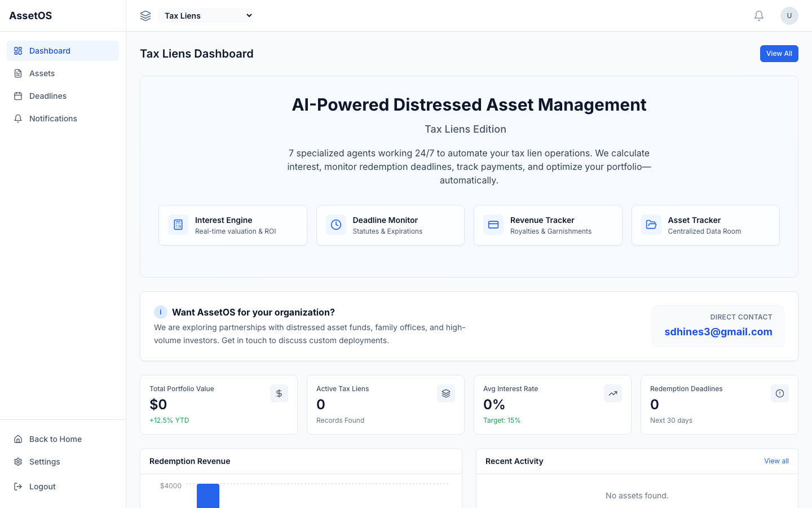The width and height of the screenshot is (812, 508).
Task: Click the Redemption Revenue heading
Action: click(190, 461)
